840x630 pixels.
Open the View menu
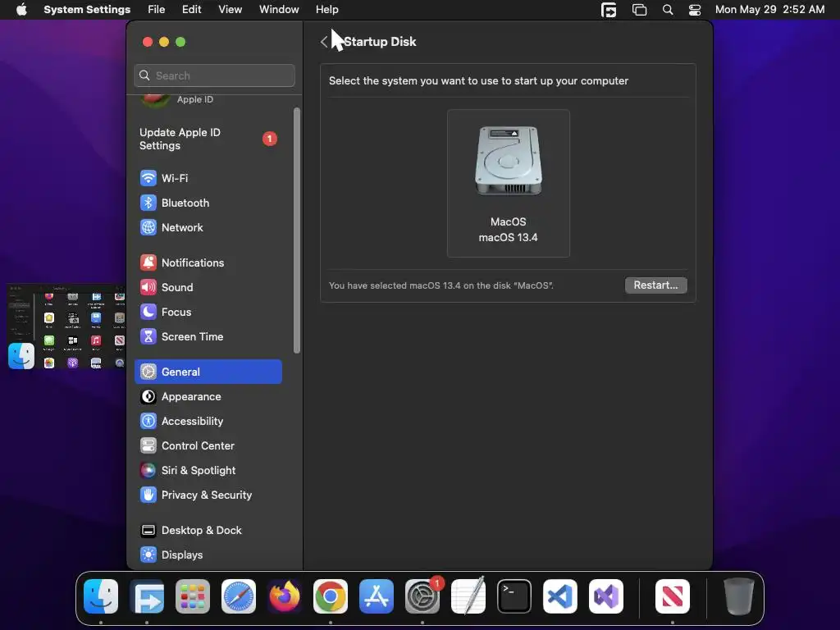click(x=230, y=10)
